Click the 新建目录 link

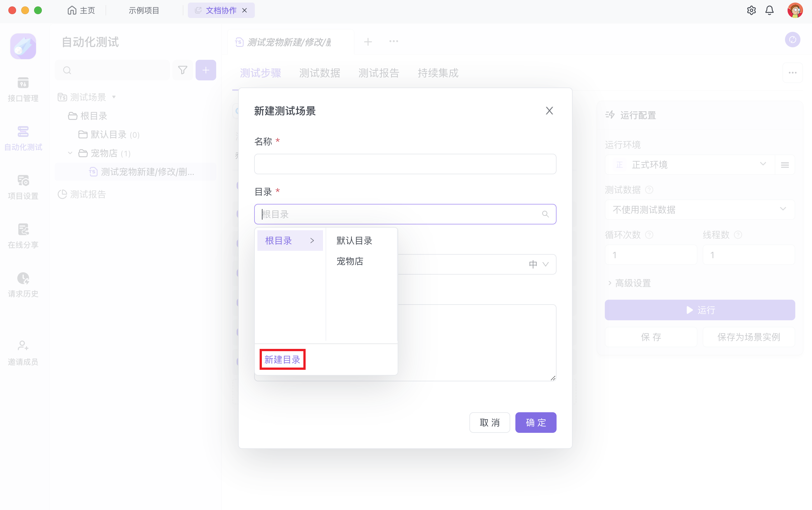282,359
